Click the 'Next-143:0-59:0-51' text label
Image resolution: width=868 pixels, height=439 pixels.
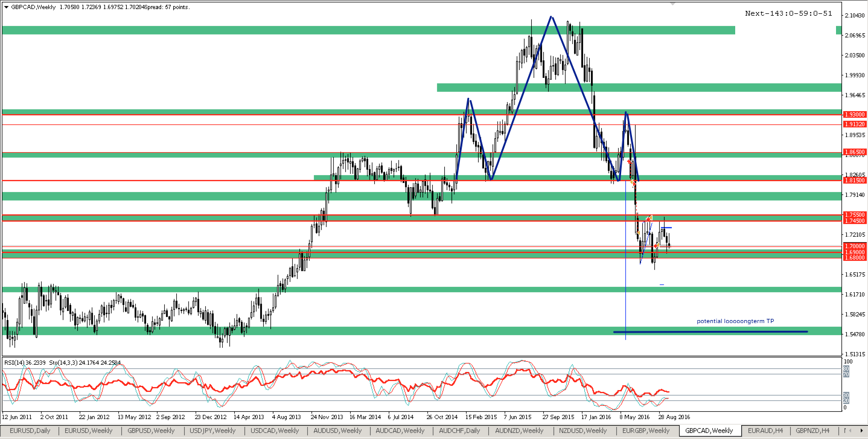(x=788, y=13)
